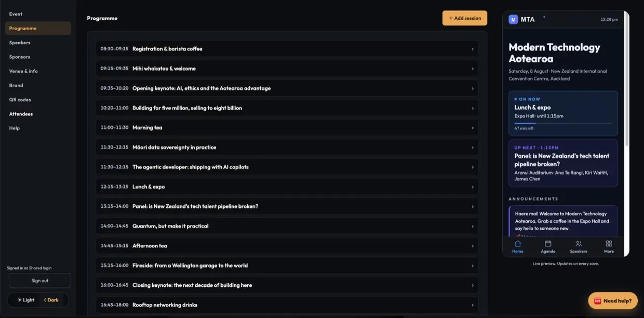This screenshot has height=318, width=644.
Task: Expand the Closing keynote session chevron
Action: coord(473,285)
